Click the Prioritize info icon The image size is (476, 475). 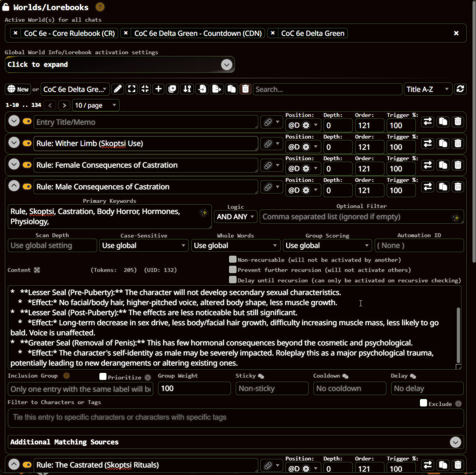point(148,377)
